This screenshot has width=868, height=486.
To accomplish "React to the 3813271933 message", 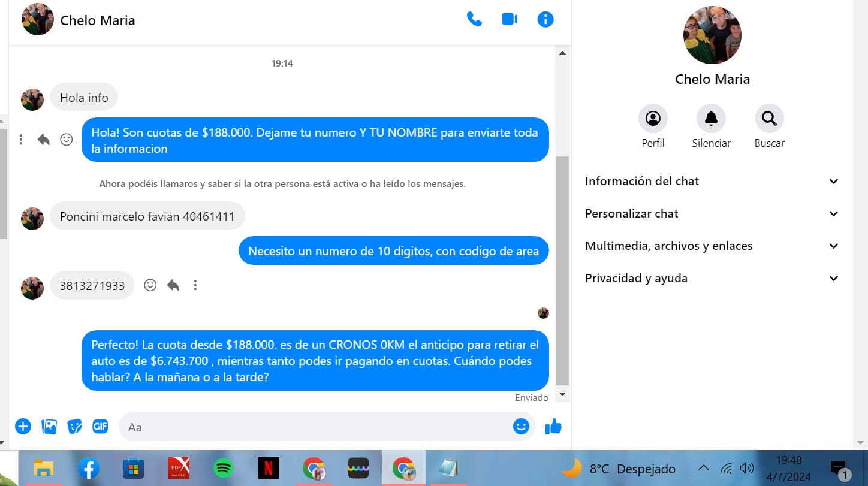I will [150, 285].
